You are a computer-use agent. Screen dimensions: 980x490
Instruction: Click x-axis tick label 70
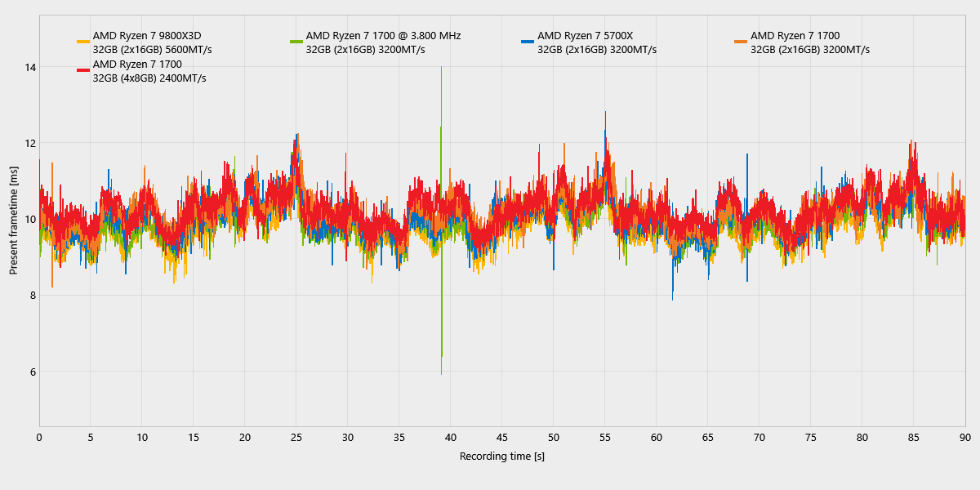759,437
